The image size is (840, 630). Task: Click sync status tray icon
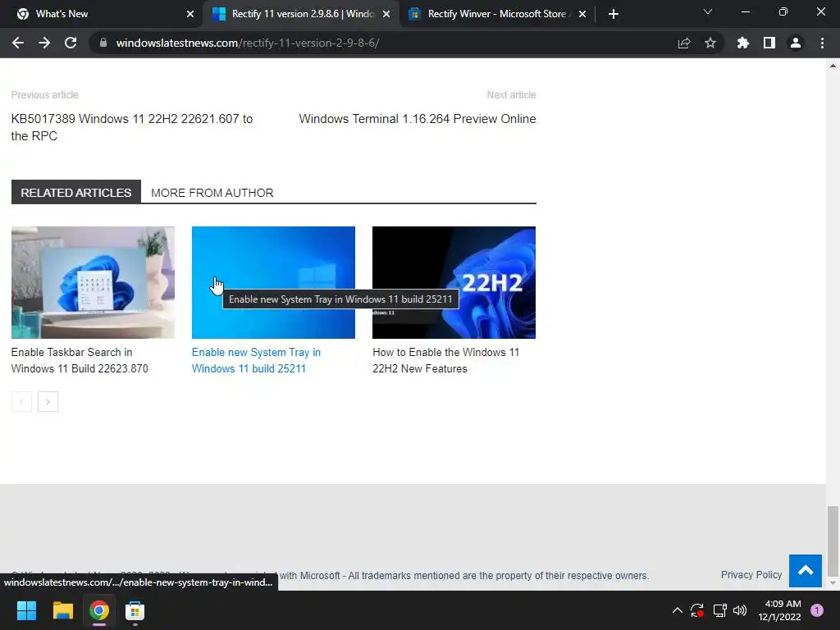[697, 610]
